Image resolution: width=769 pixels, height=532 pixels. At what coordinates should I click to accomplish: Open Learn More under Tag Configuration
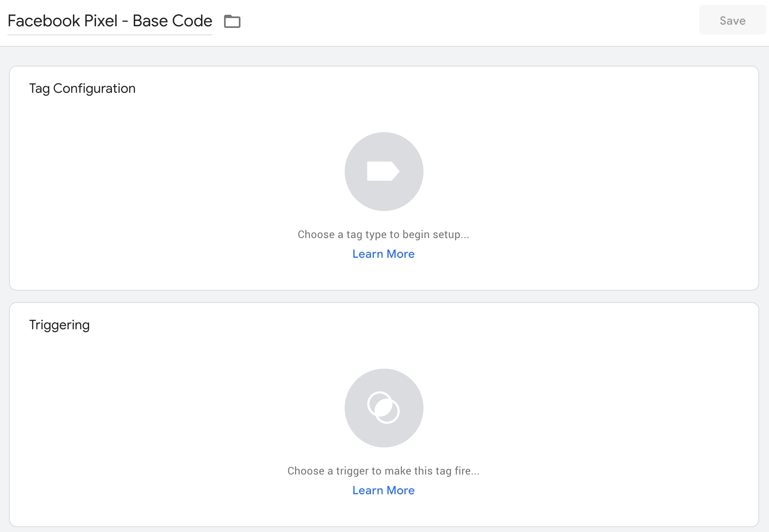tap(384, 254)
